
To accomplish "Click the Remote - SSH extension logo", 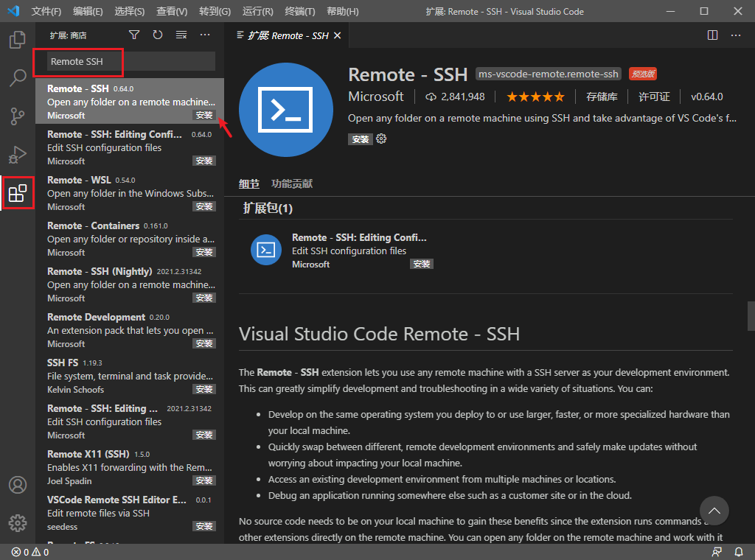I will coord(285,110).
